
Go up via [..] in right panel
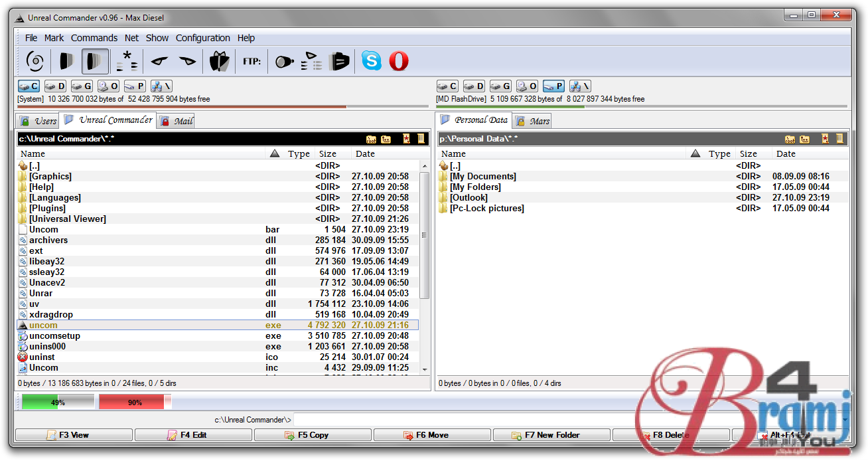click(455, 166)
